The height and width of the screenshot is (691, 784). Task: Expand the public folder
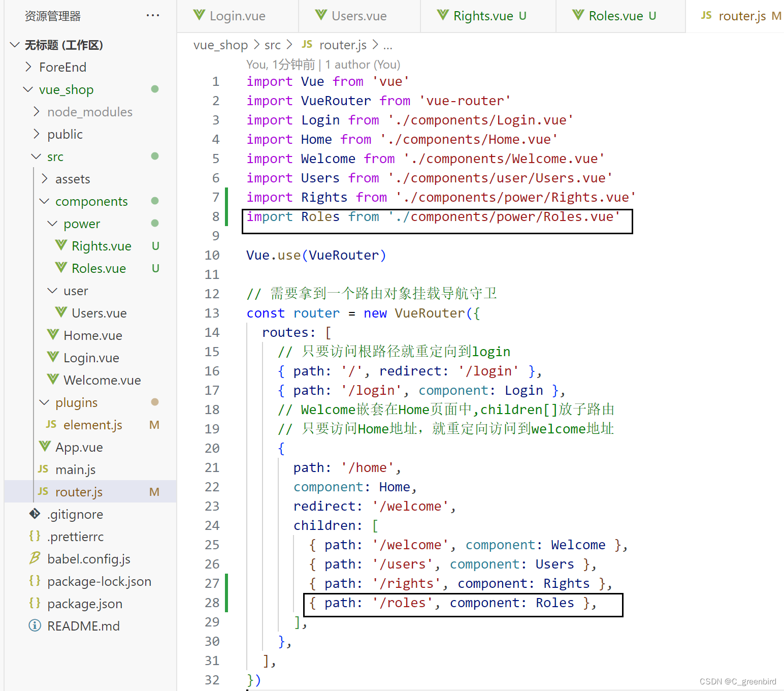click(37, 134)
